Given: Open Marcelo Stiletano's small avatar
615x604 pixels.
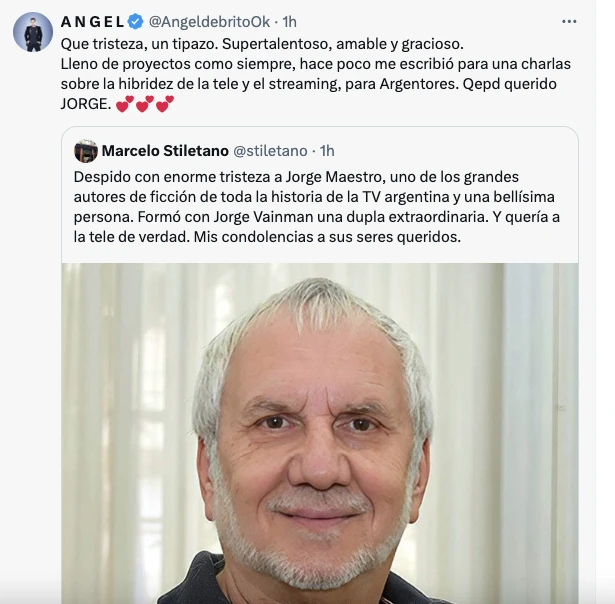Looking at the screenshot, I should [86, 151].
